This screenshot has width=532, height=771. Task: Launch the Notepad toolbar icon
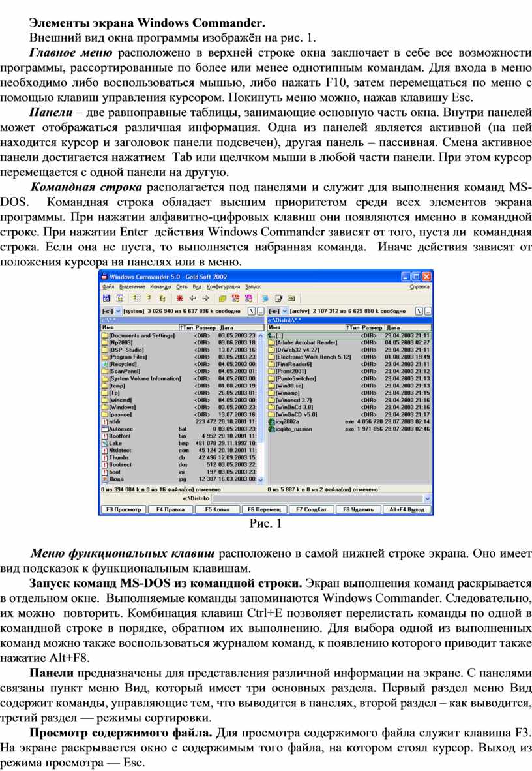point(279,298)
